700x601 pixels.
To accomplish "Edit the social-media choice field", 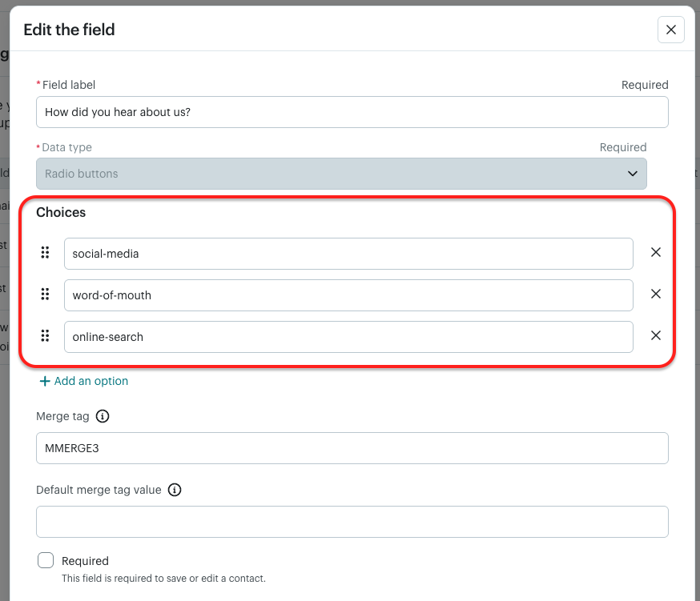I will pos(348,254).
